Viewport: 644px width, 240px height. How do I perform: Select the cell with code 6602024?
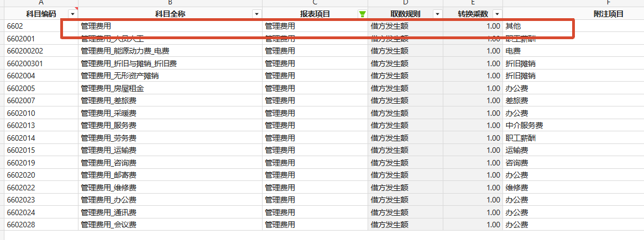point(41,212)
